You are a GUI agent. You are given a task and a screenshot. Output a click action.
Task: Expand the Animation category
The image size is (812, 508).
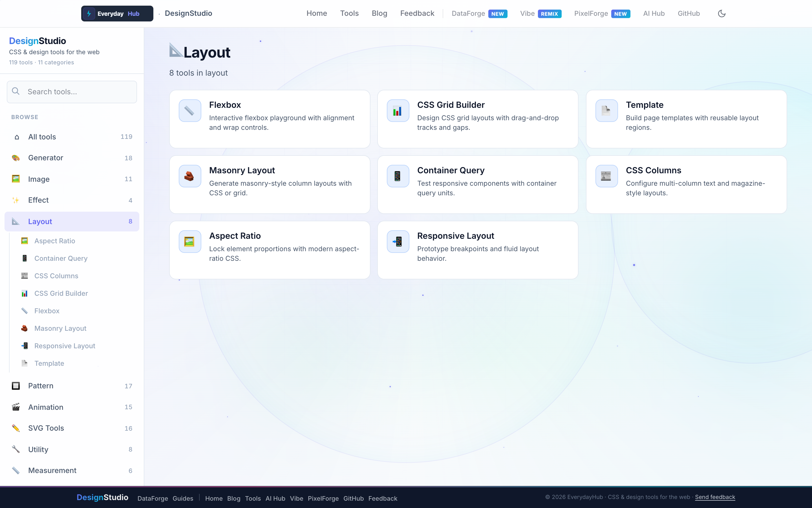(x=72, y=407)
